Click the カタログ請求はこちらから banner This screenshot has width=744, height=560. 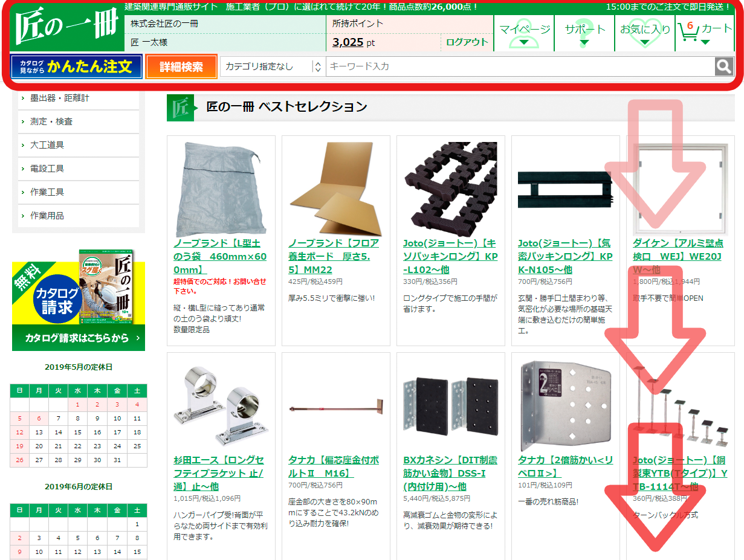coord(79,338)
